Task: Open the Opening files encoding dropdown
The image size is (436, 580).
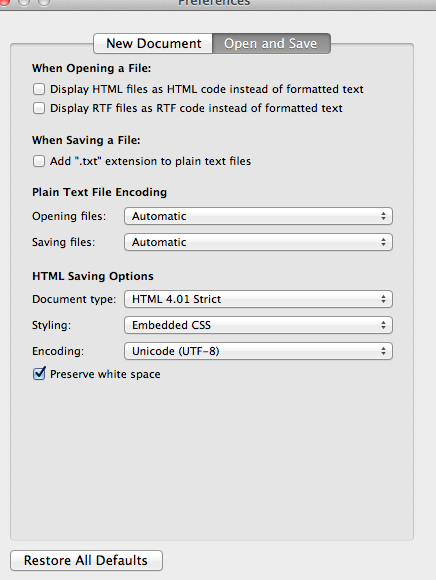Action: coord(258,216)
